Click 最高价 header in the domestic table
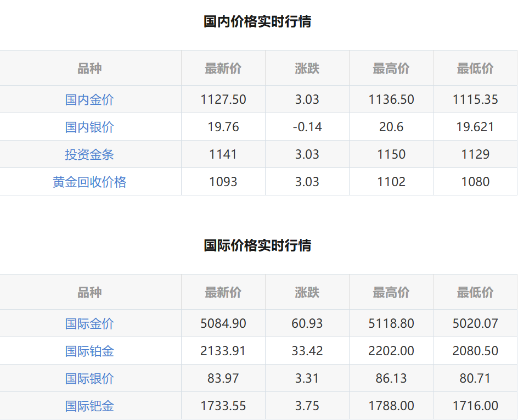 [x=391, y=69]
